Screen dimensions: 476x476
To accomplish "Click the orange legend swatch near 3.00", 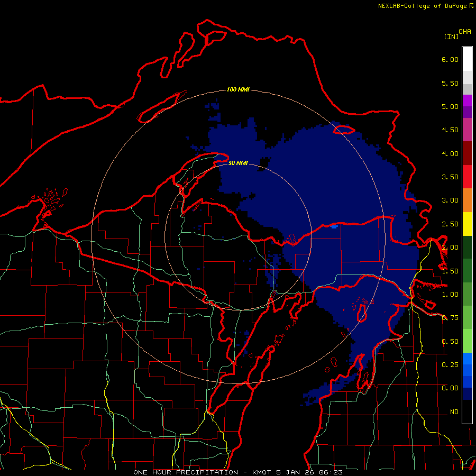I will pos(467,200).
